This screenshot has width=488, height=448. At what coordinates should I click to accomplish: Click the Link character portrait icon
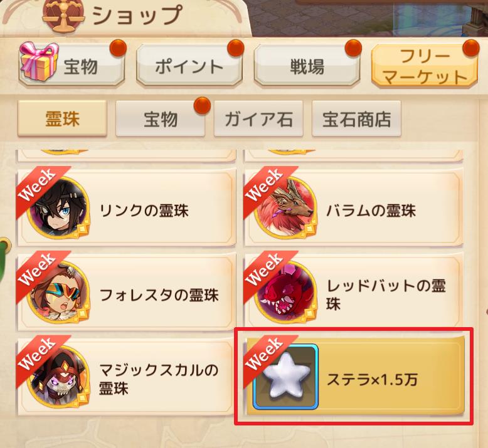(x=58, y=208)
